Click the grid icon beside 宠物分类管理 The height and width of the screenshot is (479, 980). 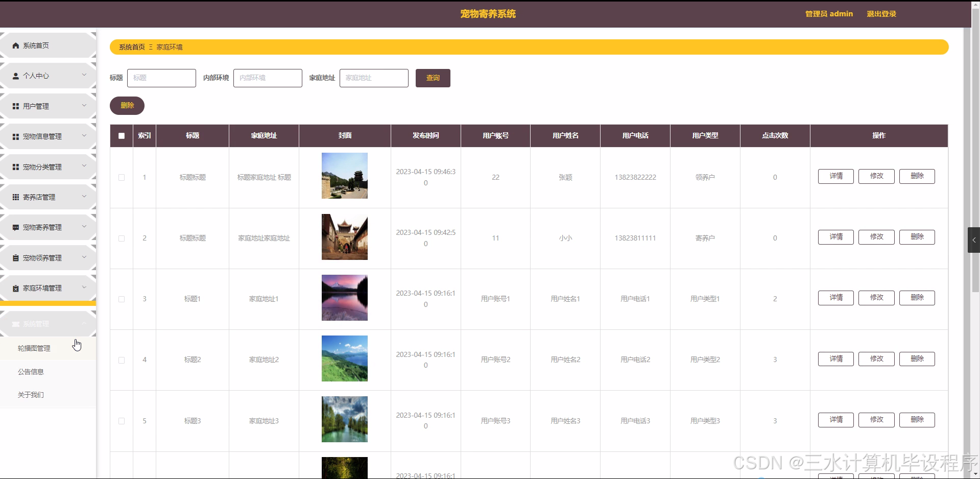[16, 167]
